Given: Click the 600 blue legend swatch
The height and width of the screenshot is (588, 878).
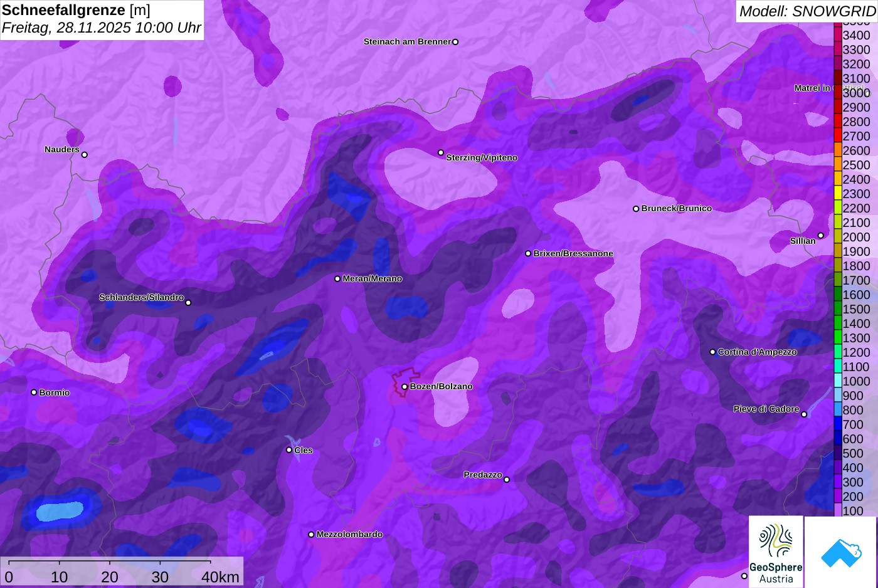Looking at the screenshot, I should point(838,439).
